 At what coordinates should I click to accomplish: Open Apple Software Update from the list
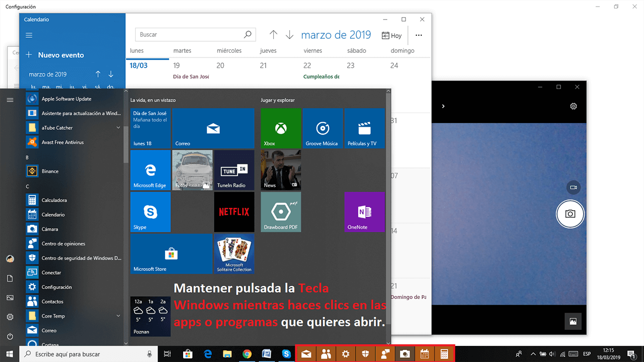coord(73,99)
